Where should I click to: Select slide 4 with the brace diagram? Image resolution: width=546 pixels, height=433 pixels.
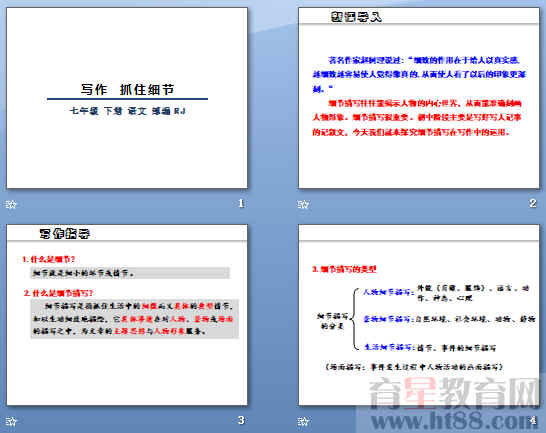419,315
